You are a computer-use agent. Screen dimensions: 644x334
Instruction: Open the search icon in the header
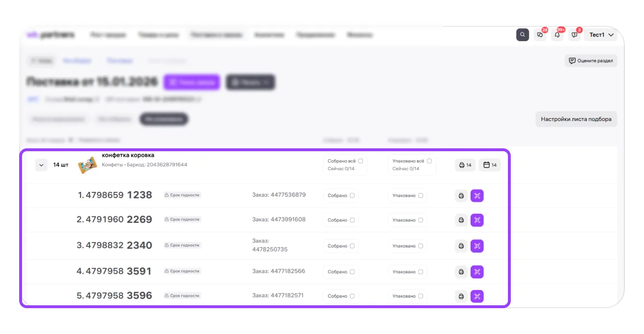[522, 35]
